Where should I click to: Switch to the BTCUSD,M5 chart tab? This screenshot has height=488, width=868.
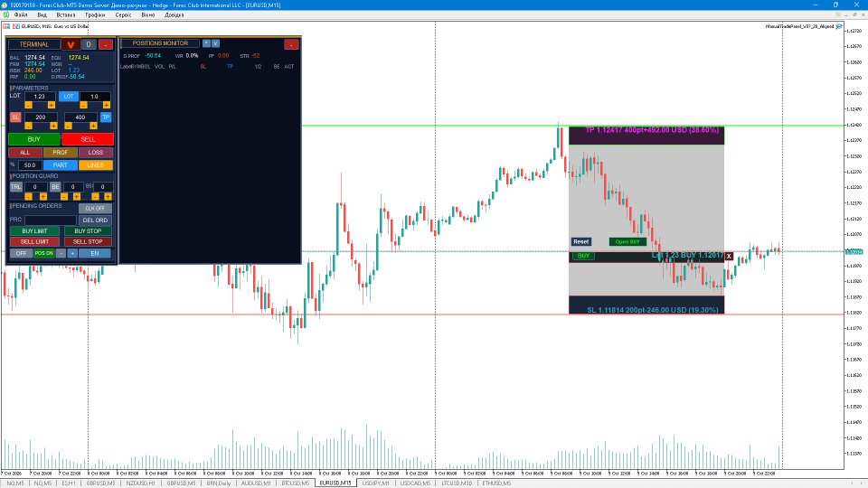point(295,483)
